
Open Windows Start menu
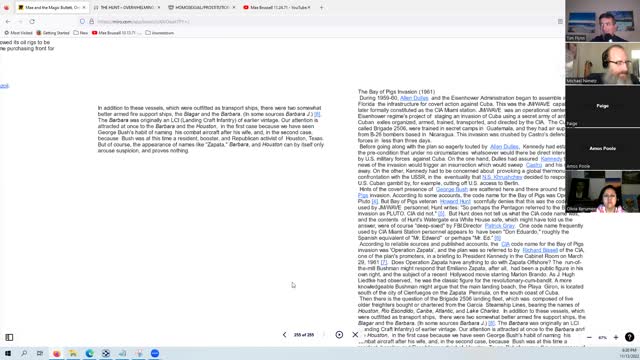8,353
